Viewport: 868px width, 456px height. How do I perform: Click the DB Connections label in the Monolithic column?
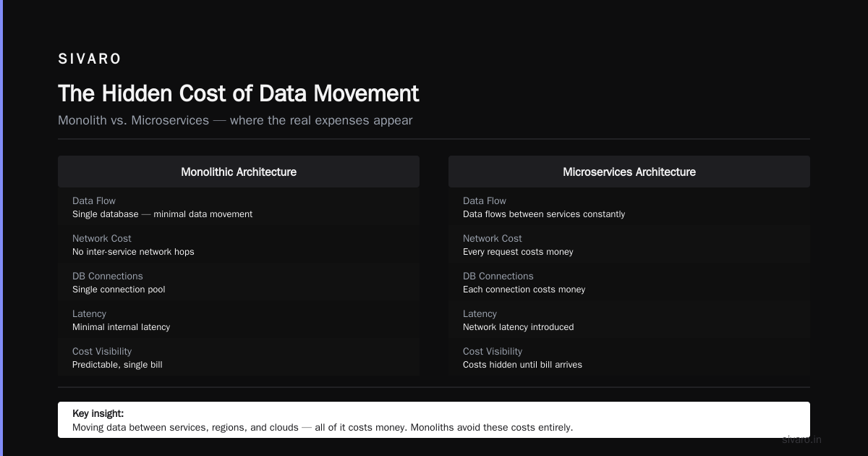[108, 276]
